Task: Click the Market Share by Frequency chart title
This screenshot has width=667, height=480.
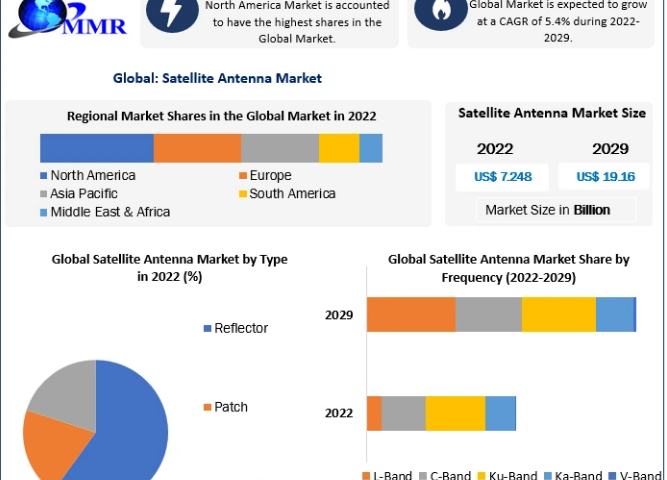Action: (x=509, y=269)
